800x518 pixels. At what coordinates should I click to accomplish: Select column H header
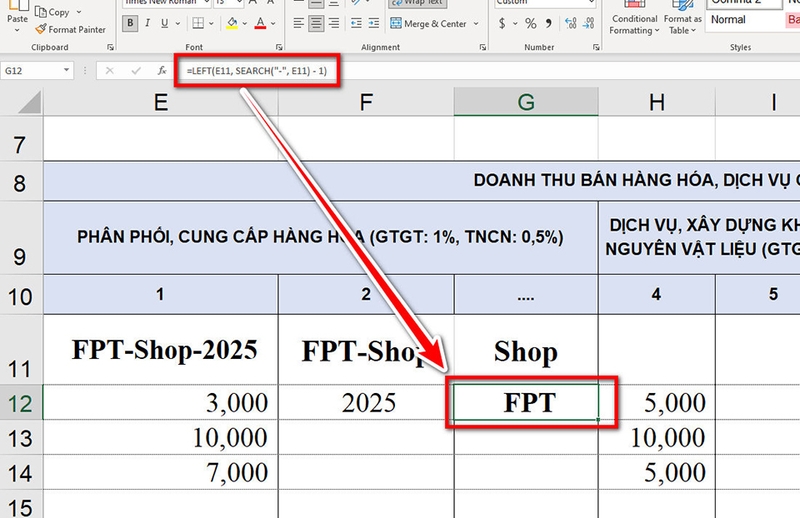click(657, 103)
